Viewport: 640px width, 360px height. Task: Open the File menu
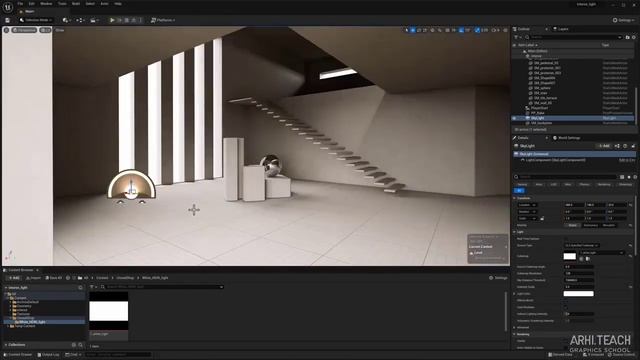tap(20, 4)
